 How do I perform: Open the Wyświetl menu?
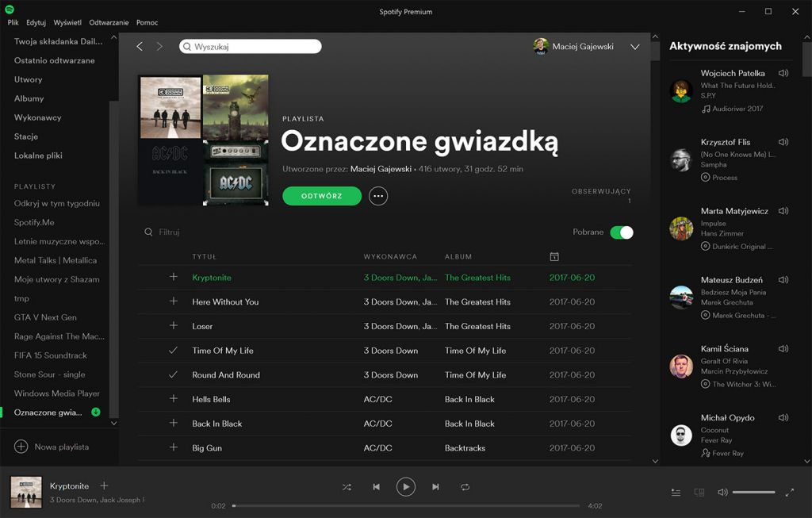(67, 22)
